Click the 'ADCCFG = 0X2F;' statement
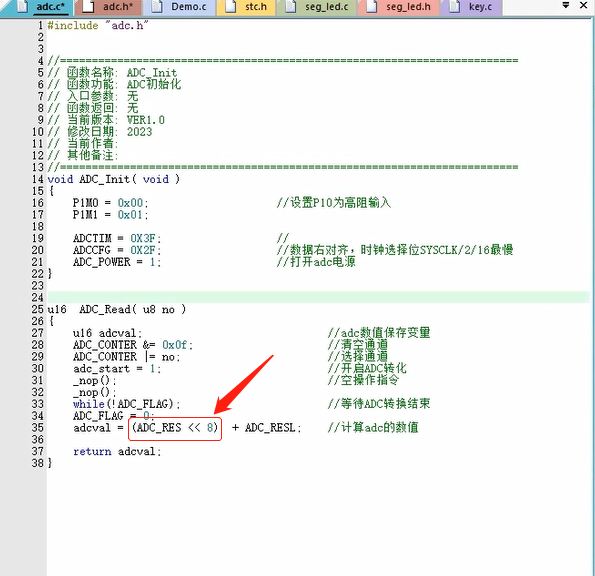 click(x=117, y=250)
